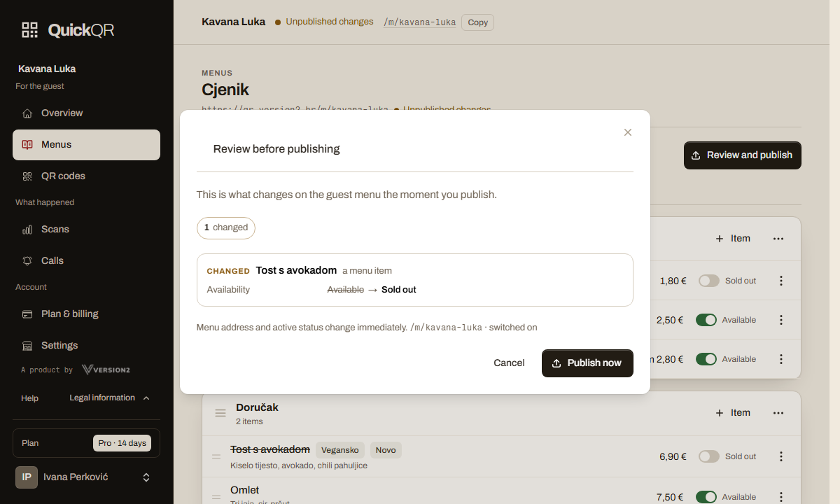The image size is (840, 504).
Task: Go to QR codes section
Action: [x=86, y=176]
